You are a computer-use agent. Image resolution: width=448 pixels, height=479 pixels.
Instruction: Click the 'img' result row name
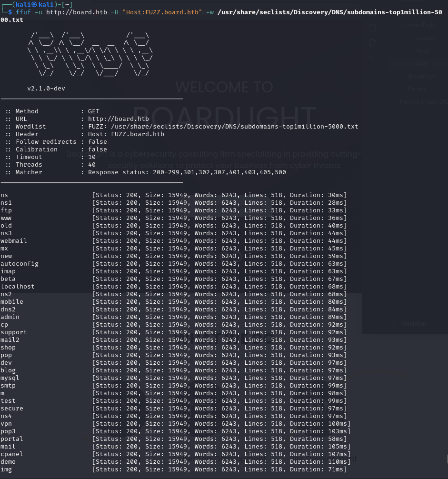pos(6,469)
